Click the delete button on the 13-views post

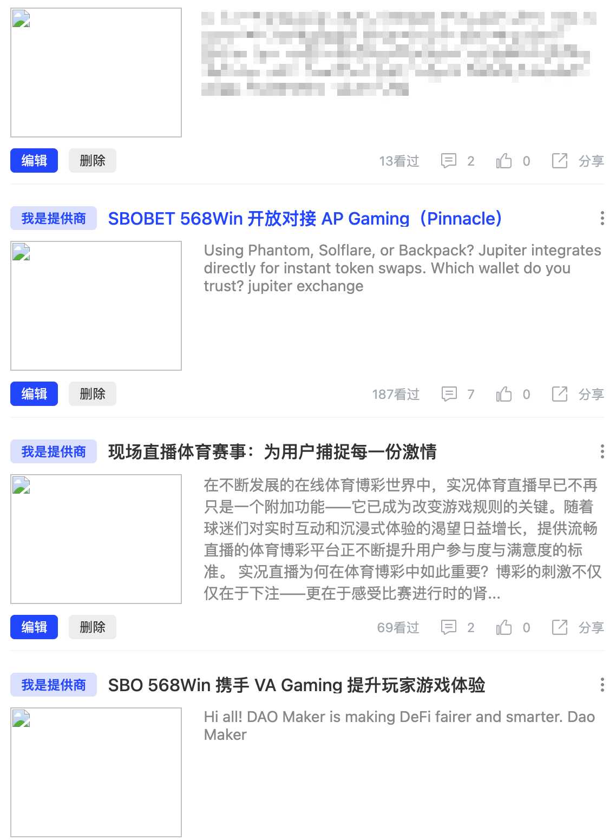pos(93,161)
